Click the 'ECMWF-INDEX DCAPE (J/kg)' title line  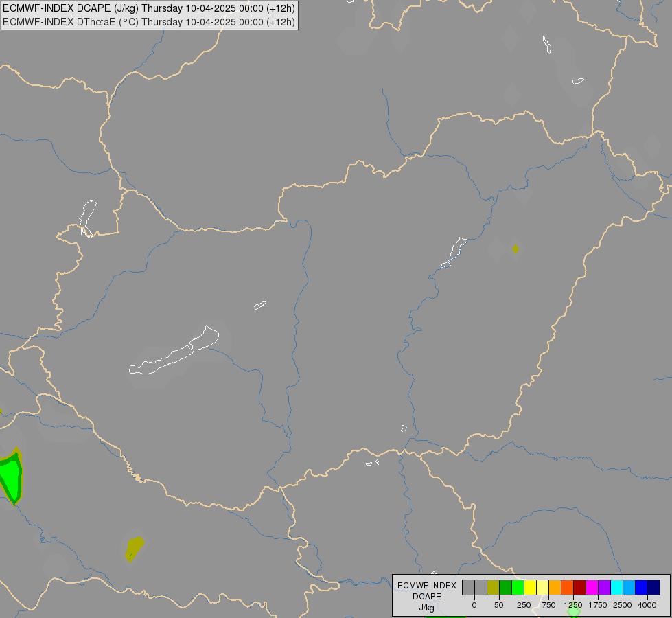[149, 8]
